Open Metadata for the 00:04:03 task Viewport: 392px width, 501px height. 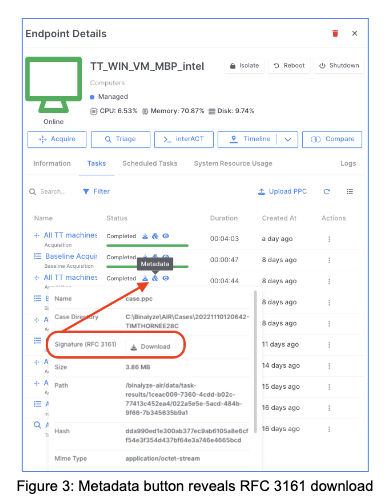(155, 236)
